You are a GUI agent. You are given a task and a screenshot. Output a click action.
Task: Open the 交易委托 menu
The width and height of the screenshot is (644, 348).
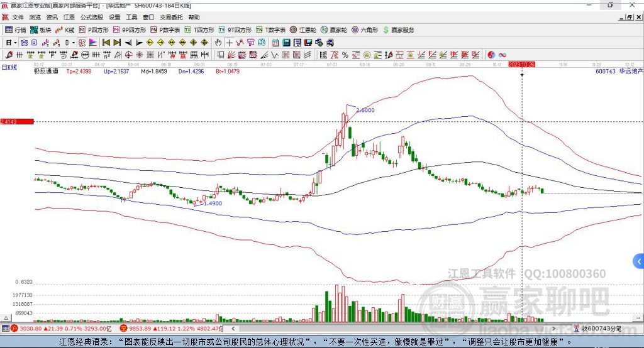click(171, 17)
